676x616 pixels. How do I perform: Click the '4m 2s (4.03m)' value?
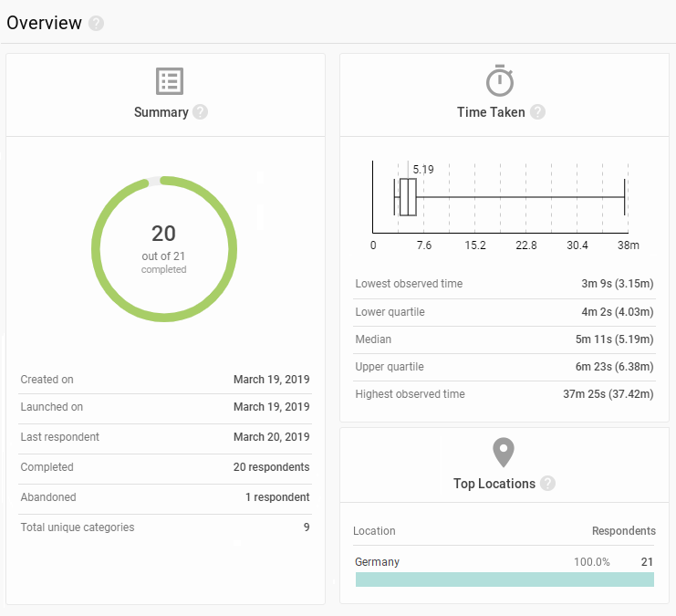pyautogui.click(x=618, y=312)
